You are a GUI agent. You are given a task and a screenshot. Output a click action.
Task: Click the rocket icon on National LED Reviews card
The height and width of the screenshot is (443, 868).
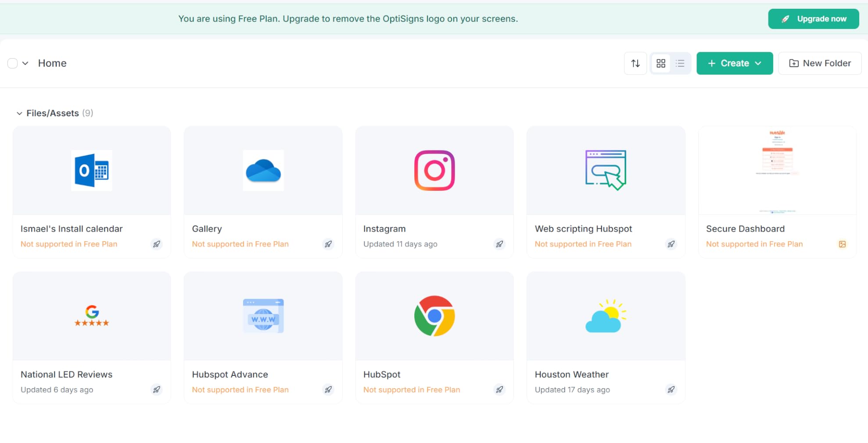click(x=157, y=389)
